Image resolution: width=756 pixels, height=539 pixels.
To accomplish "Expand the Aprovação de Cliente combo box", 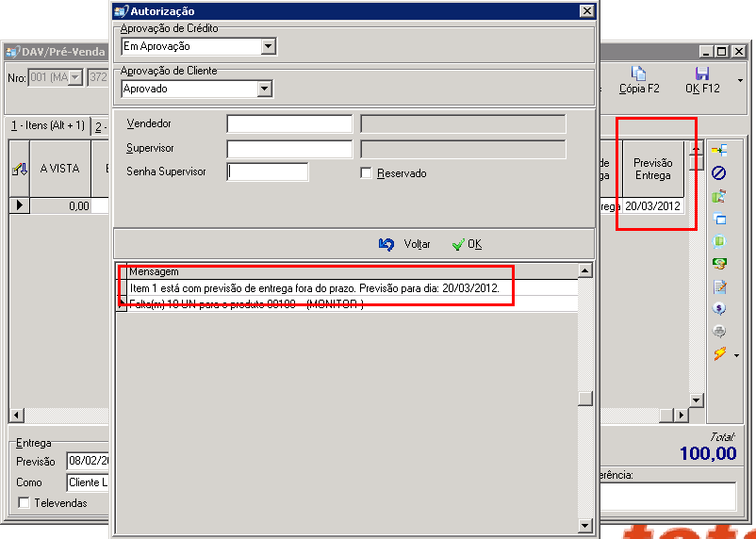I will click(264, 89).
